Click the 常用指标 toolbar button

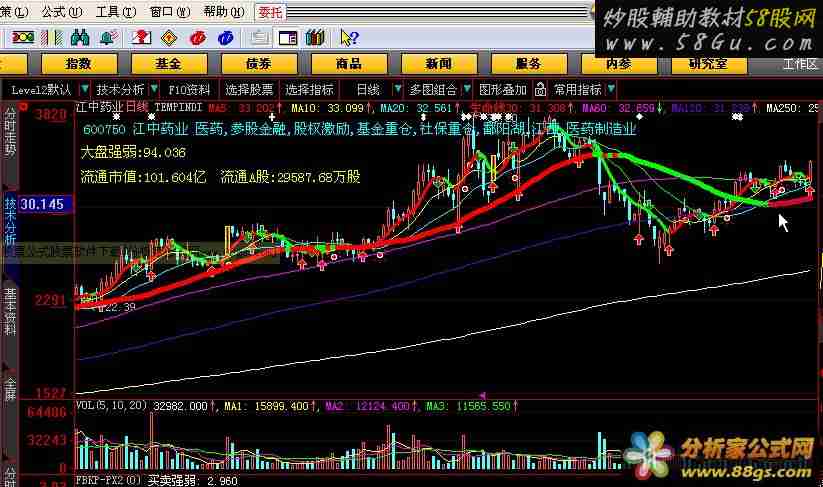pyautogui.click(x=578, y=90)
